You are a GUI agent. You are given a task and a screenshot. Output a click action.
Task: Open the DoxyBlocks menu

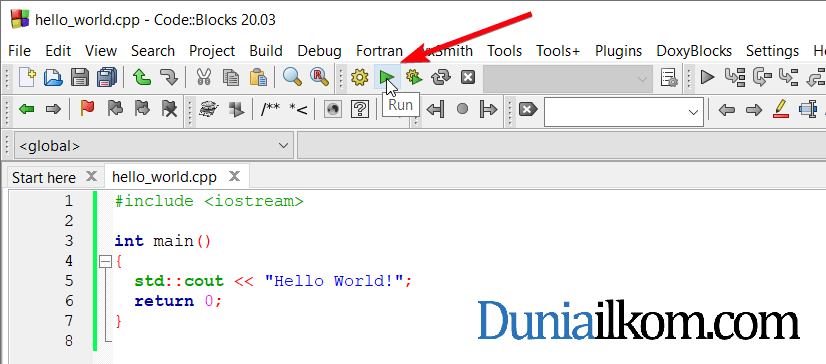pos(694,51)
